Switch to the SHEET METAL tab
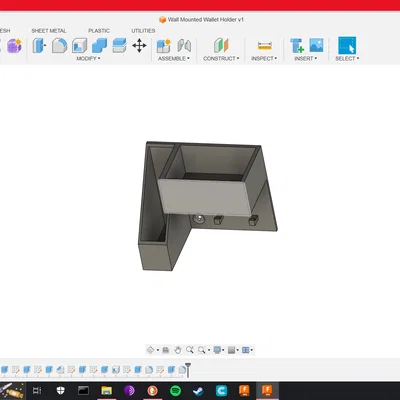This screenshot has height=400, width=400. tap(49, 31)
